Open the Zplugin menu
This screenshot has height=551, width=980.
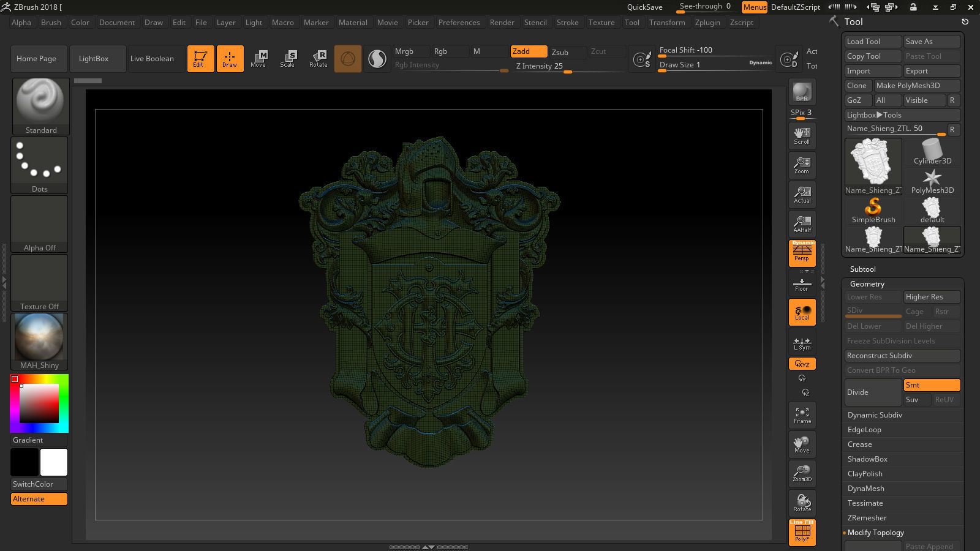[x=707, y=23]
